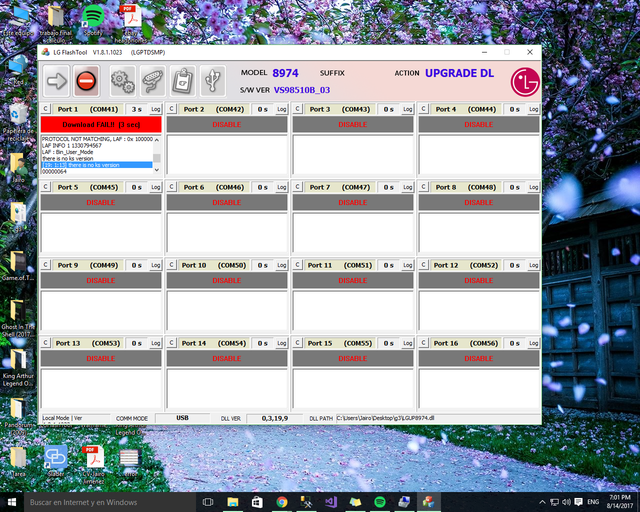Click the Port 9 (COM49) label
640x512 pixels.
(87, 265)
